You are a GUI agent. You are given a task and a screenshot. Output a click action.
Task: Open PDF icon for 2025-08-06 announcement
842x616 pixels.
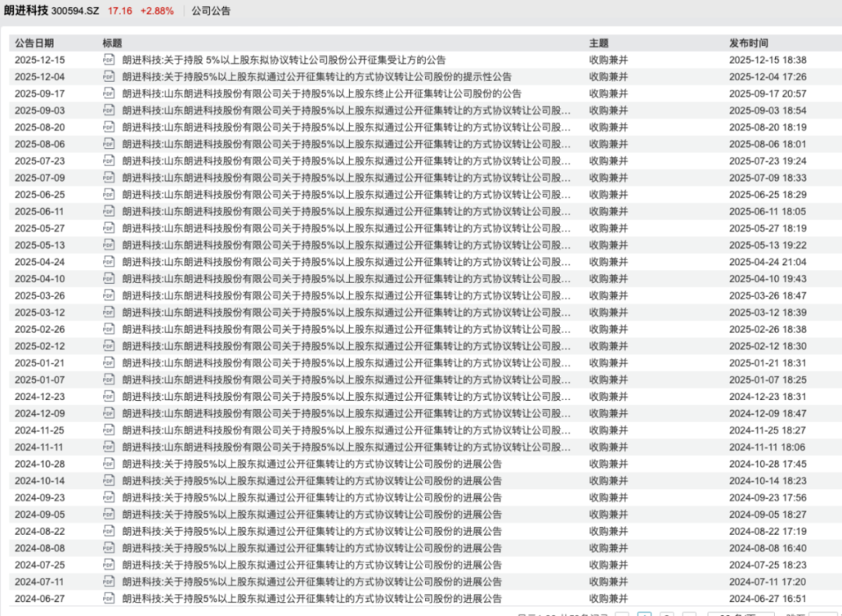[108, 144]
